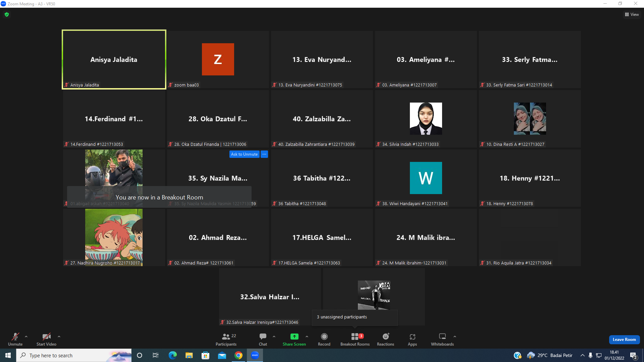This screenshot has width=644, height=362.
Task: Expand chat options arrow beside Chat
Action: coord(274,337)
